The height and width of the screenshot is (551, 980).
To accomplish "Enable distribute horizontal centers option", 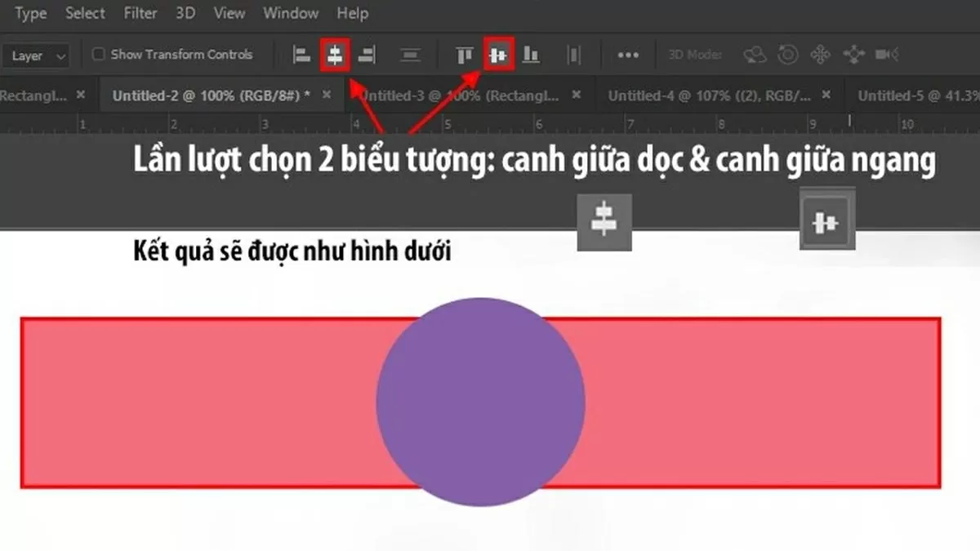I will (574, 56).
